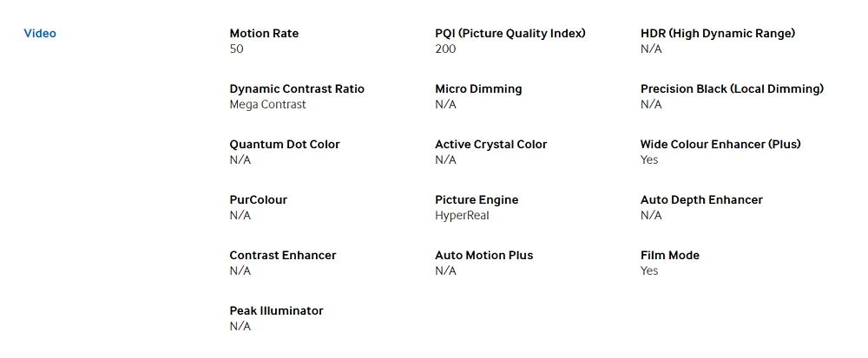
Task: Select the Quantum Dot Color label
Action: click(285, 145)
